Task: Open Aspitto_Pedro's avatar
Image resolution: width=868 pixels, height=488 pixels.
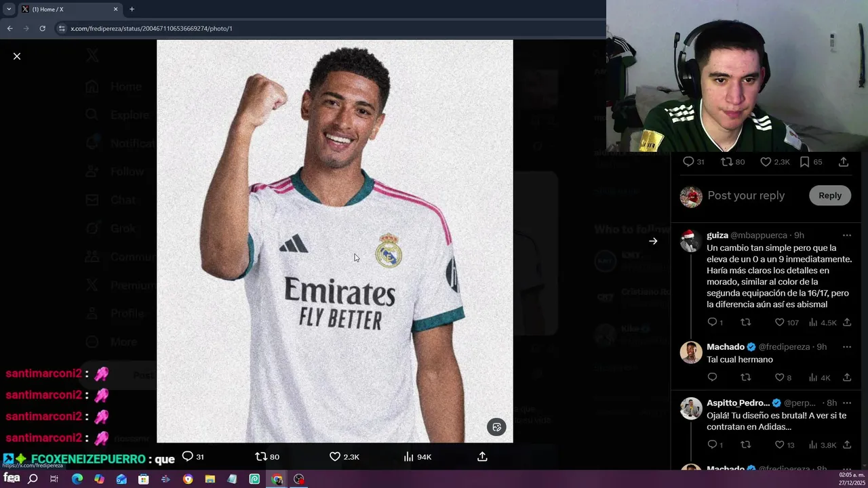Action: (x=690, y=409)
